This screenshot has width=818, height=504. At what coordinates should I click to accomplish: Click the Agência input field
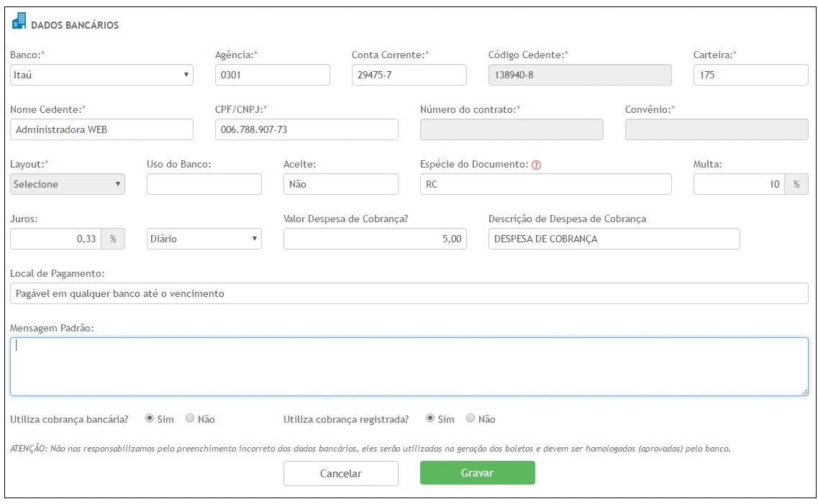point(272,75)
